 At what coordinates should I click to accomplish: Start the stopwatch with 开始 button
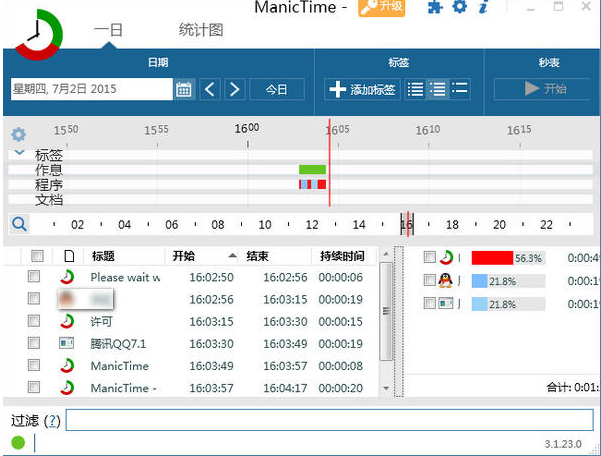[544, 89]
